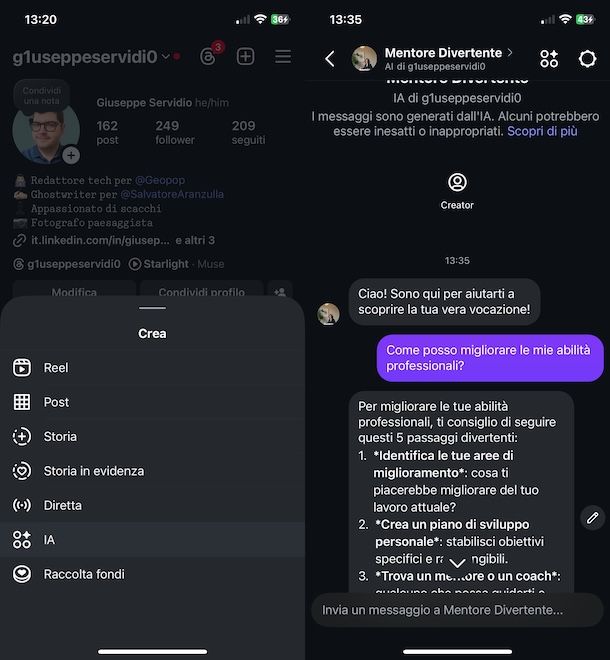Open the Threads notifications icon
610x660 pixels.
click(208, 56)
